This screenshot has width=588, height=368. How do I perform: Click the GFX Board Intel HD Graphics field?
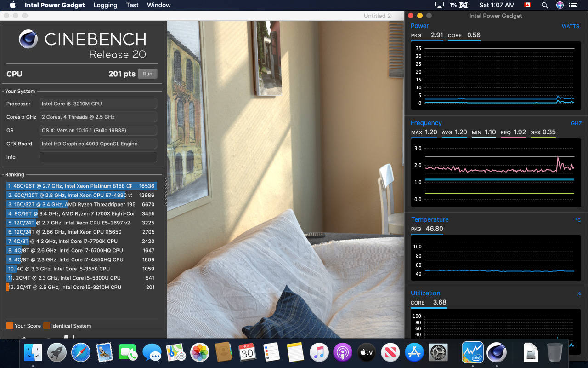click(98, 144)
